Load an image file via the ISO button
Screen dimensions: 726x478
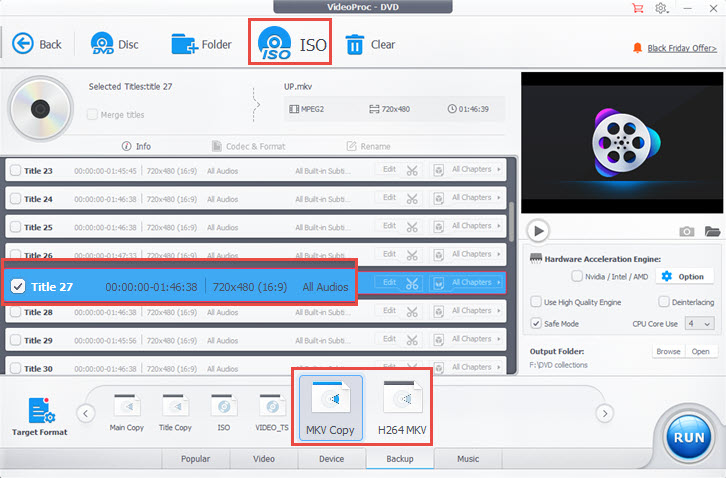pos(290,42)
